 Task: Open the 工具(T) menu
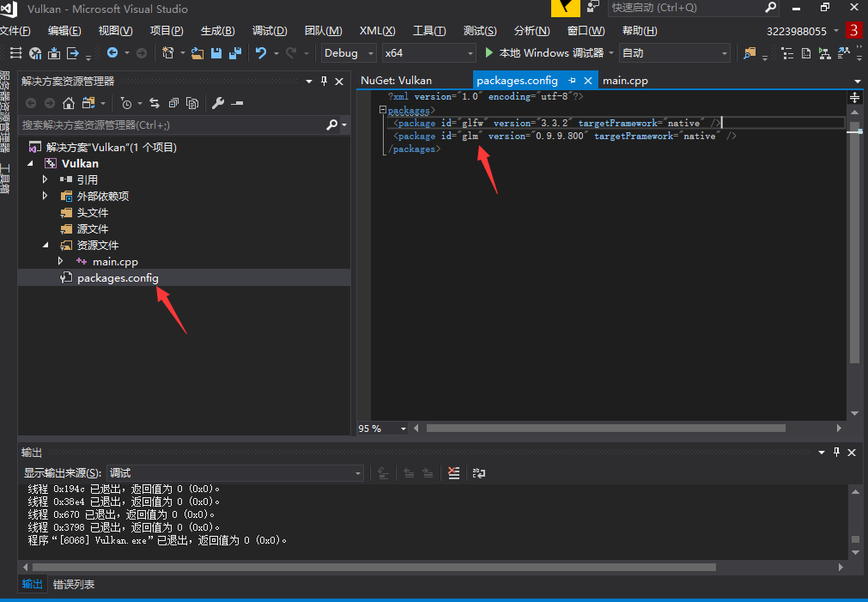click(429, 30)
